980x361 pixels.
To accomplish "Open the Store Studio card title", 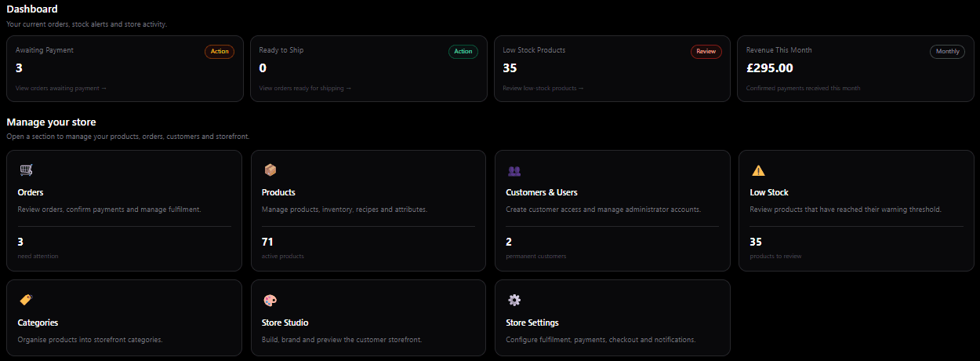I will pyautogui.click(x=285, y=323).
